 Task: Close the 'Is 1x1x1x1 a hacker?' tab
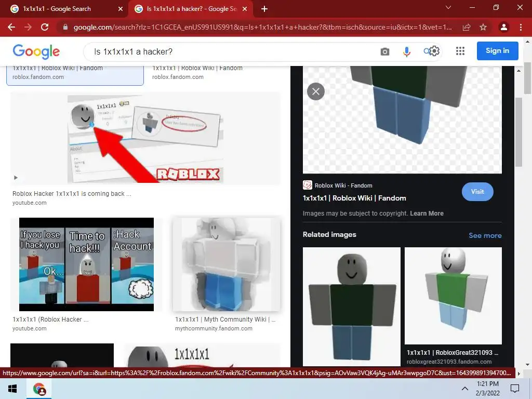click(x=245, y=9)
